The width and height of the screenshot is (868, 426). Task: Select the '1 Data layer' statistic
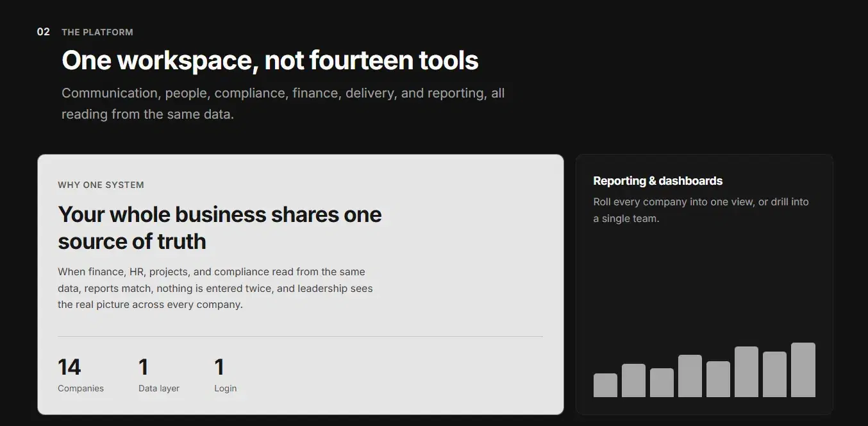(159, 375)
